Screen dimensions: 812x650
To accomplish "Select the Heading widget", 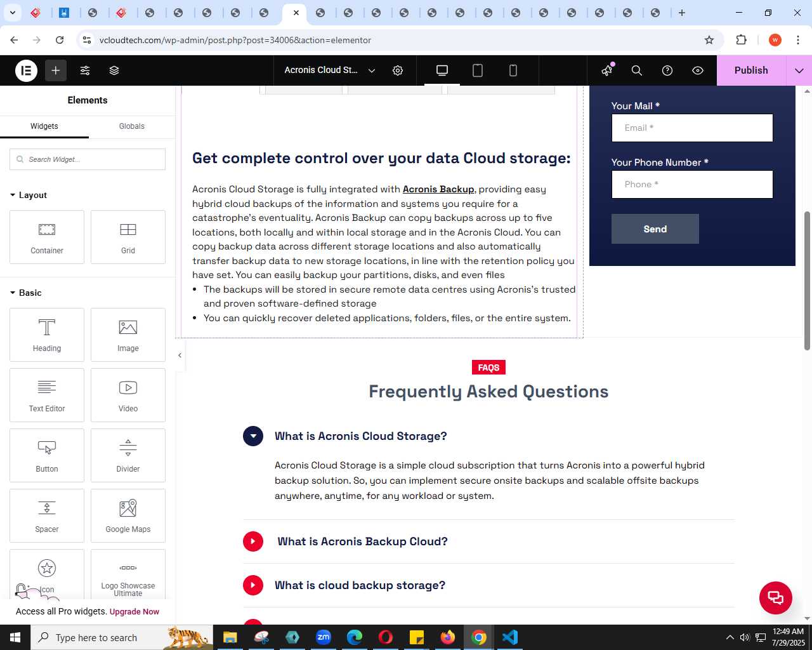I will pyautogui.click(x=47, y=335).
